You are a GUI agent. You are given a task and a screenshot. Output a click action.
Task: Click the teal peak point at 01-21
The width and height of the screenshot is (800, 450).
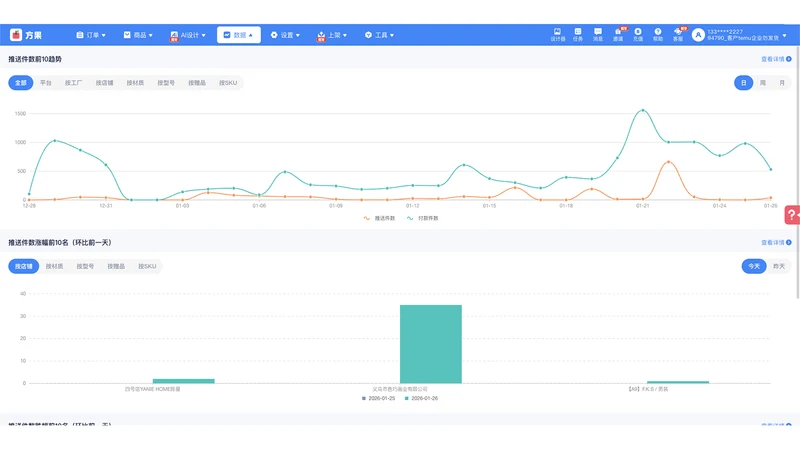tap(643, 110)
